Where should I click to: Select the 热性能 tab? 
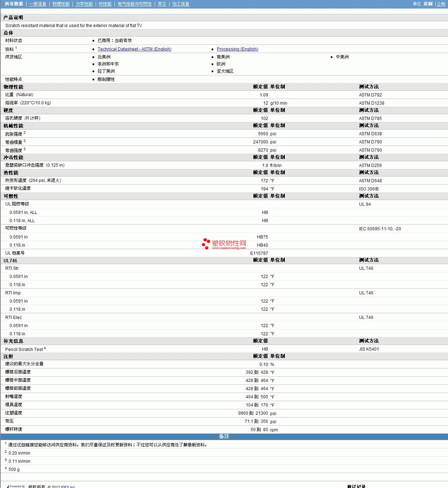point(105,4)
